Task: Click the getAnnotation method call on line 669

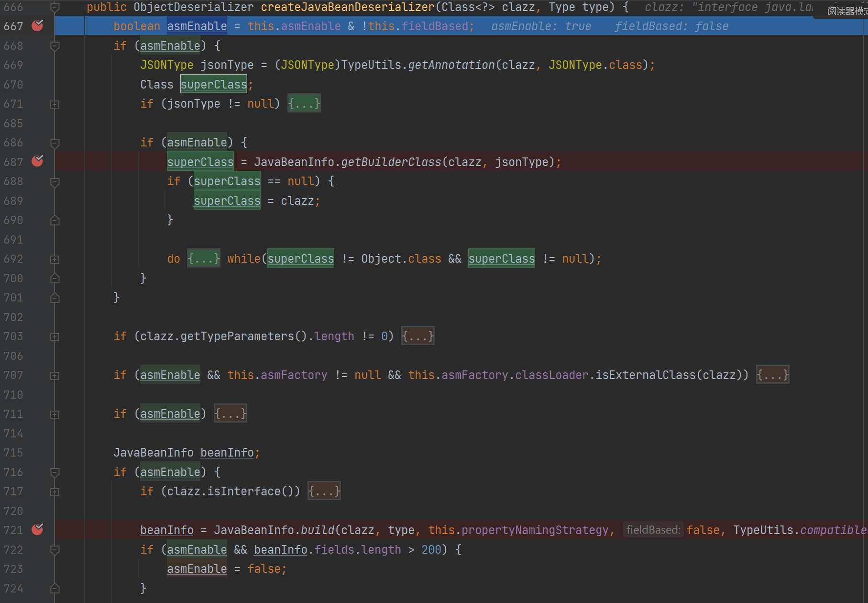Action: pyautogui.click(x=451, y=65)
